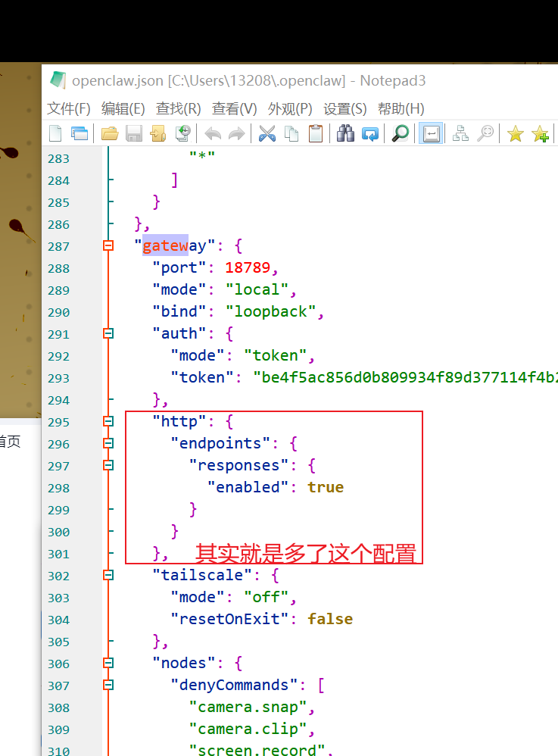Viewport: 558px width, 756px height.
Task: Open the 外观(P) menu
Action: [290, 109]
